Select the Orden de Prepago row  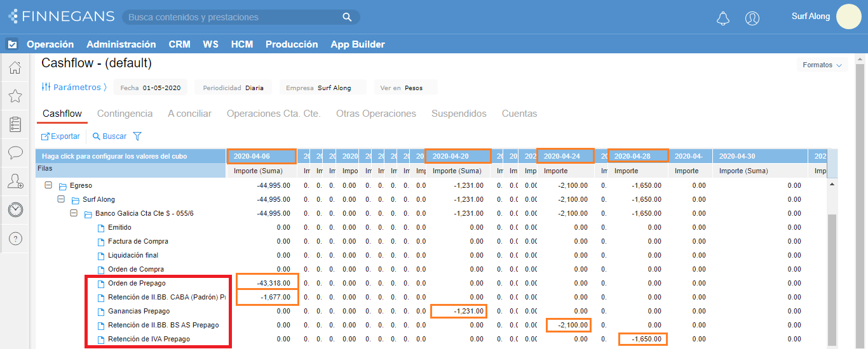[137, 283]
